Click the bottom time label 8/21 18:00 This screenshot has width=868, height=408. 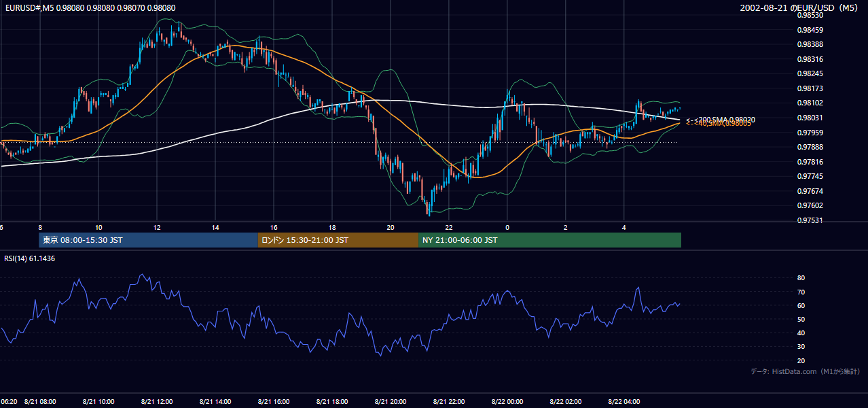point(332,402)
